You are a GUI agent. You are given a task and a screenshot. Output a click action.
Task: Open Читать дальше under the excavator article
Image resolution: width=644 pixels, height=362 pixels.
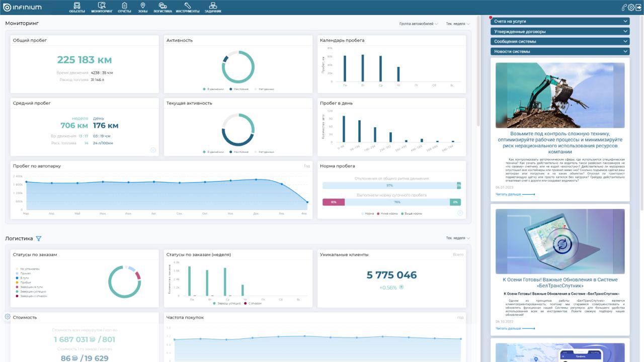(515, 194)
